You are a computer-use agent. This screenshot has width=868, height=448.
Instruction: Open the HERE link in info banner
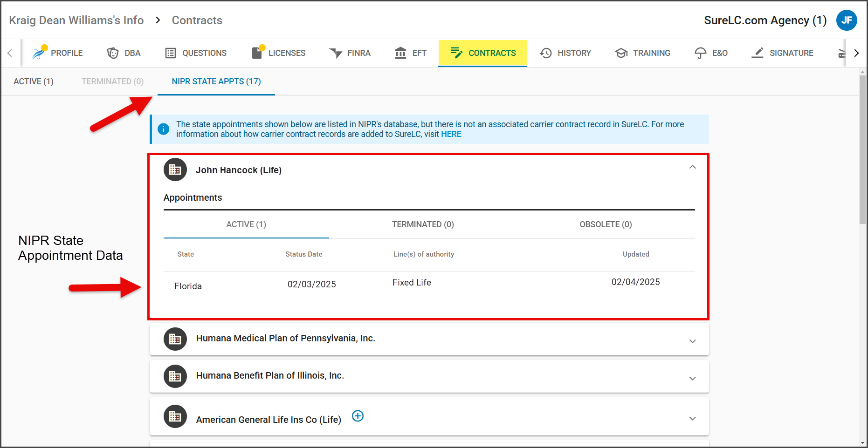coord(451,134)
